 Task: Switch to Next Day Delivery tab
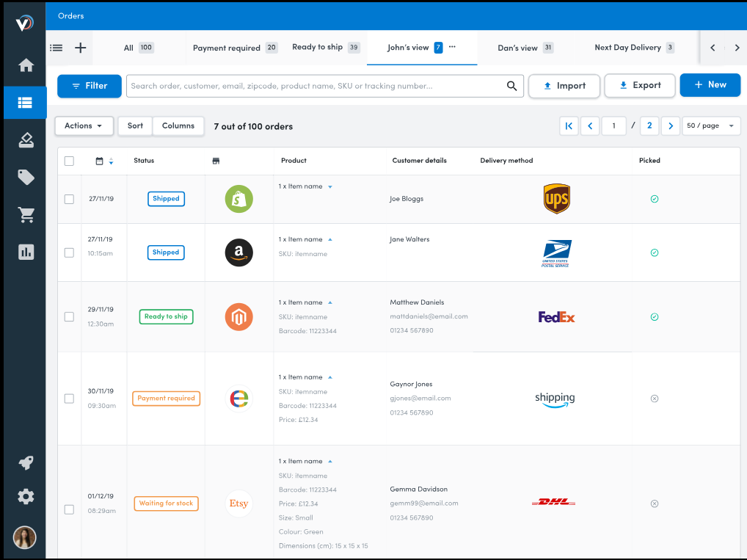pos(635,48)
